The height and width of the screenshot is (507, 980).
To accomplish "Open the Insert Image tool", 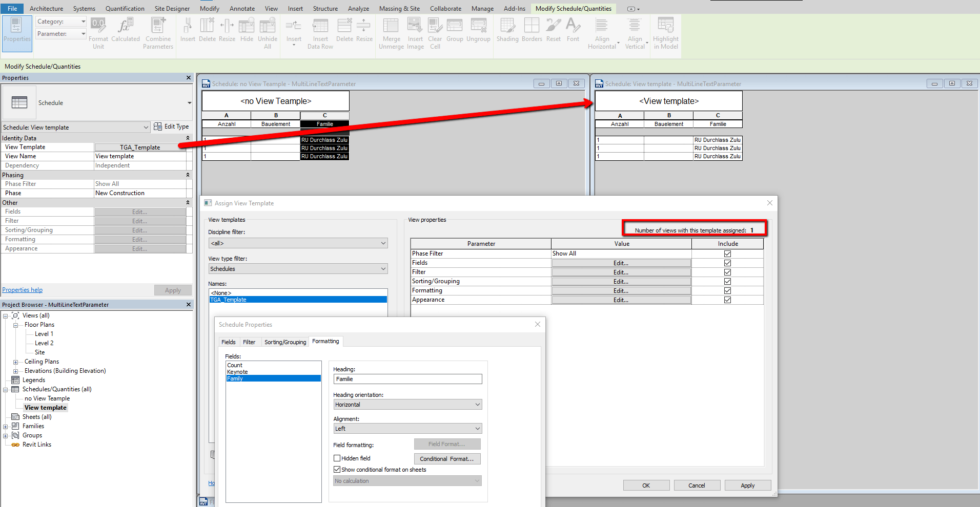I will 415,32.
